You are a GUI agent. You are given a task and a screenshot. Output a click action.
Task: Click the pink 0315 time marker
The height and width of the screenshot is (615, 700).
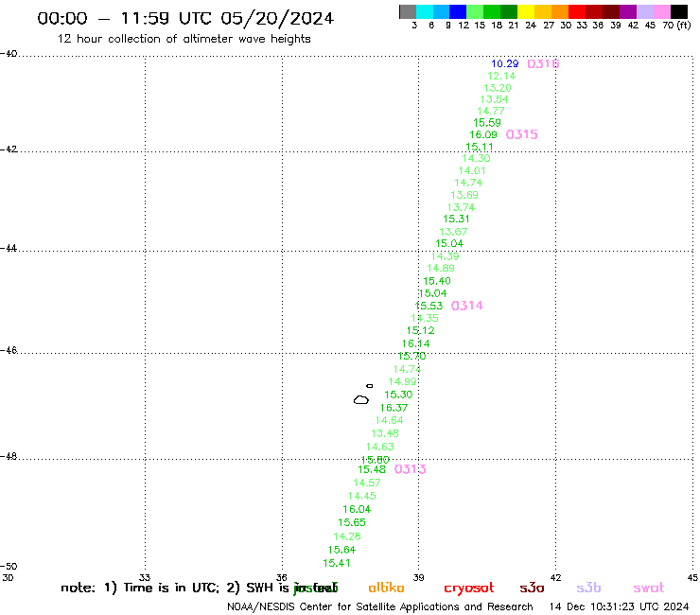[x=521, y=134]
